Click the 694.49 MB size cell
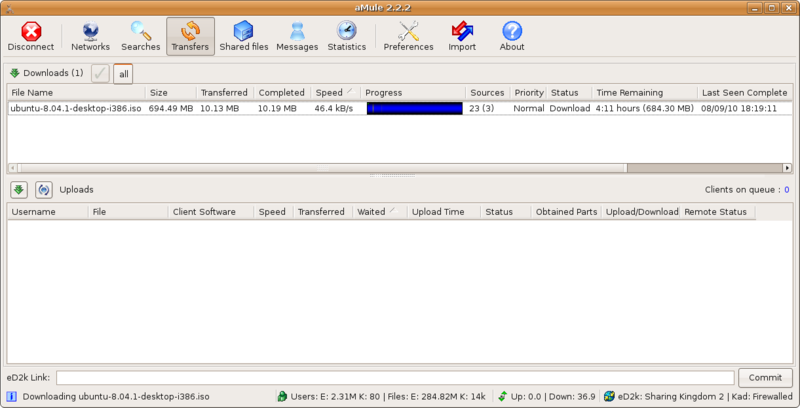The height and width of the screenshot is (408, 800). point(171,109)
